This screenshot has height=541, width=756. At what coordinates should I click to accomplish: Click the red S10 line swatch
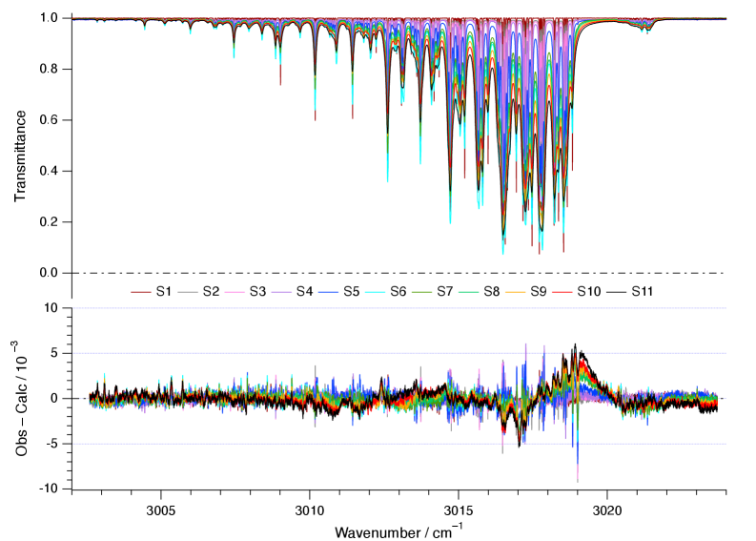563,292
